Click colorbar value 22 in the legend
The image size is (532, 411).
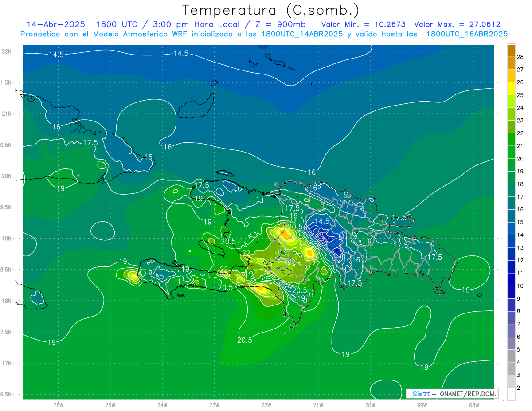coord(520,133)
